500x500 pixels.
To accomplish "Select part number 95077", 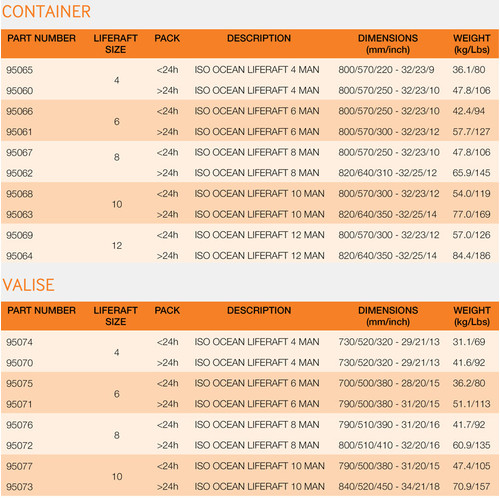I will pyautogui.click(x=19, y=466).
